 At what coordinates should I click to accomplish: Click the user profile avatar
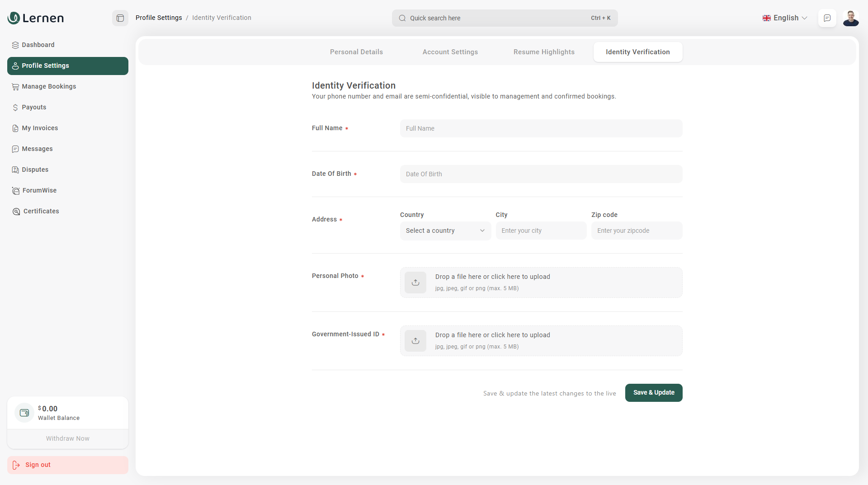tap(850, 18)
